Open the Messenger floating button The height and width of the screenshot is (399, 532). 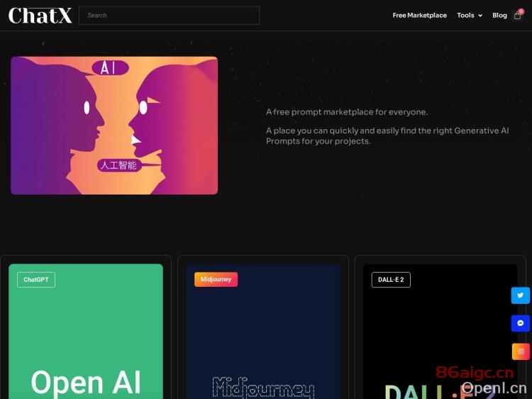coord(521,323)
